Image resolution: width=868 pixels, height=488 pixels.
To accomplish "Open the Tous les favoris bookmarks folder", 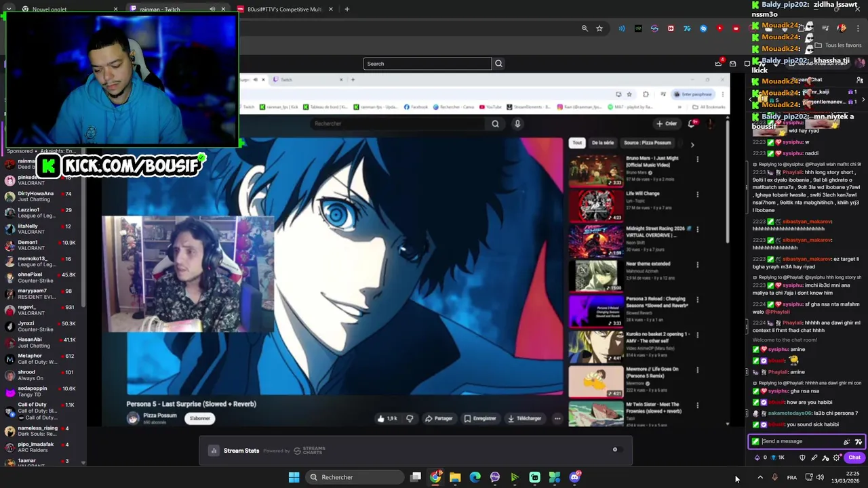I will click(x=839, y=45).
